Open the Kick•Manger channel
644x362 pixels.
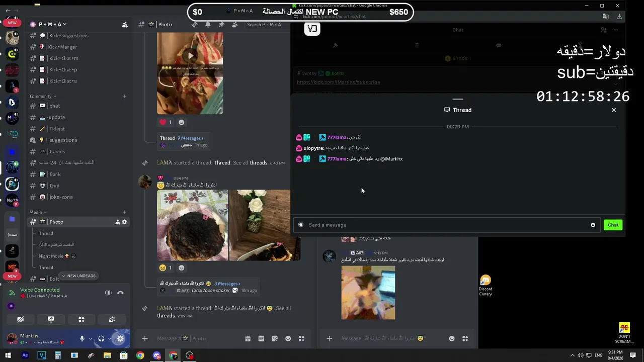click(x=78, y=47)
